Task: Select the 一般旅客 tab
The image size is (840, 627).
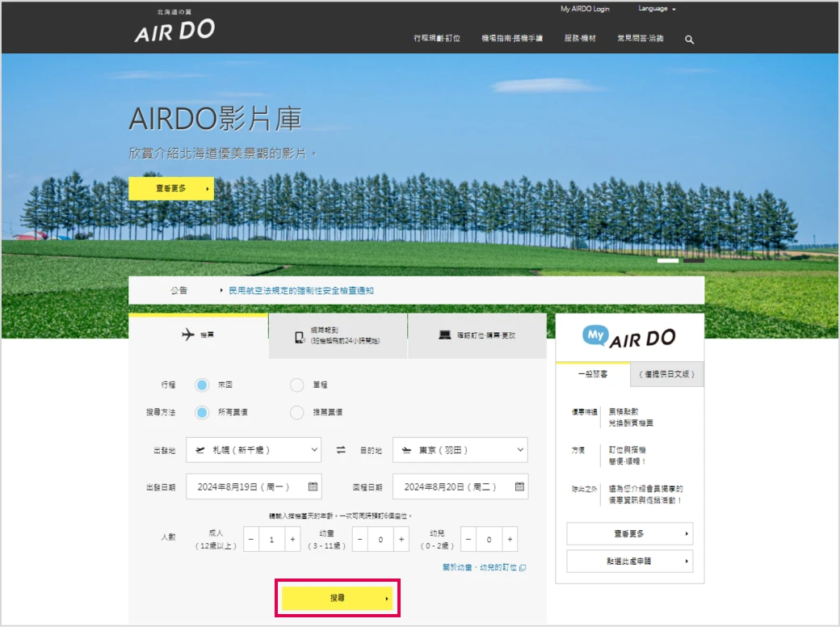Action: click(593, 374)
